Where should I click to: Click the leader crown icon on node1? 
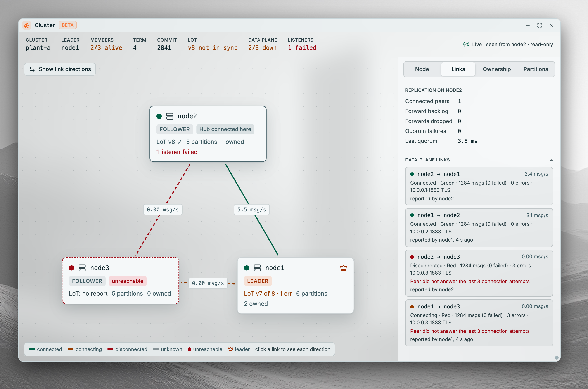click(x=343, y=268)
